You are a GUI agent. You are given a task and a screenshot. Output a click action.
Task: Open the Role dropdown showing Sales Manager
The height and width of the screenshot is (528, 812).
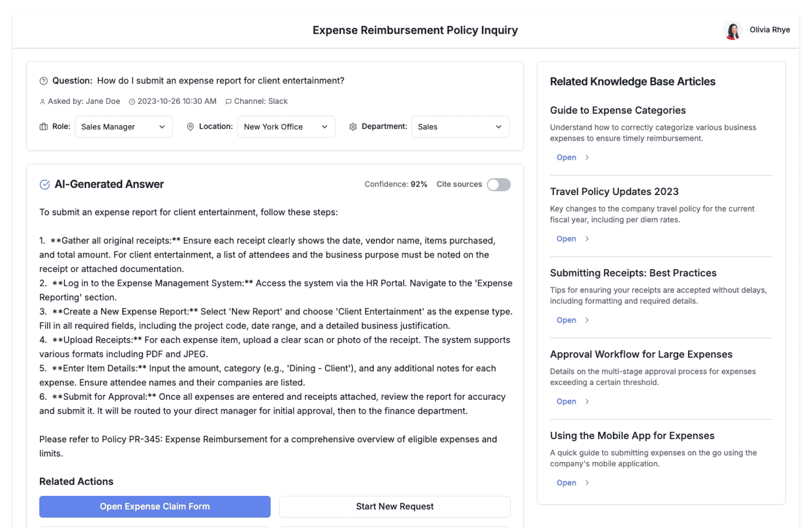(x=123, y=127)
